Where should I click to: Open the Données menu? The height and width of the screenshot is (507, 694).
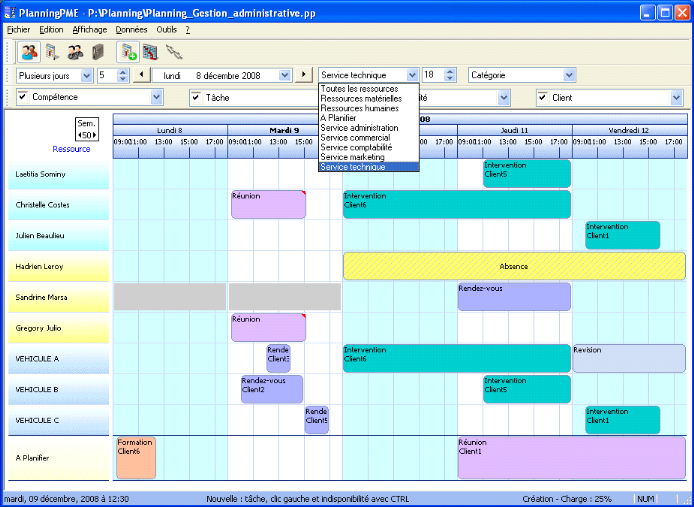click(131, 30)
